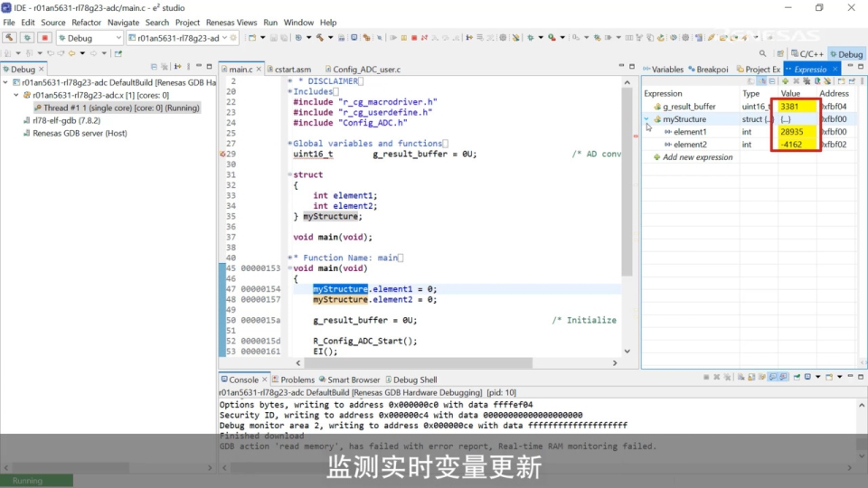The height and width of the screenshot is (488, 868).
Task: Click the Open Perspective icon
Action: click(x=780, y=53)
